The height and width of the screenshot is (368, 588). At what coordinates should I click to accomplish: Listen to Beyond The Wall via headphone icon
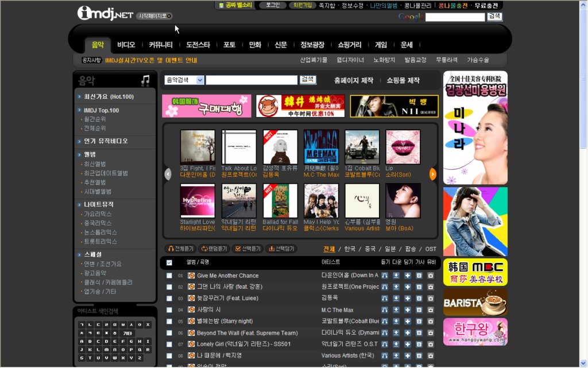click(x=384, y=333)
